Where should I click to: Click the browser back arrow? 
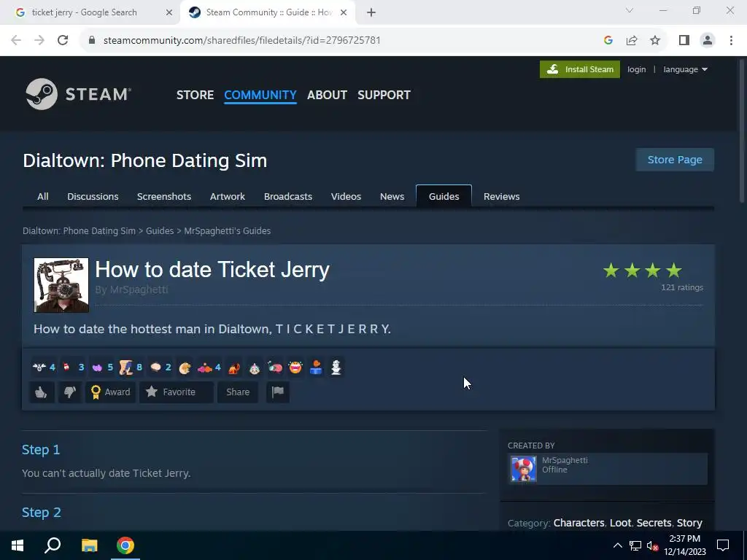coord(16,40)
